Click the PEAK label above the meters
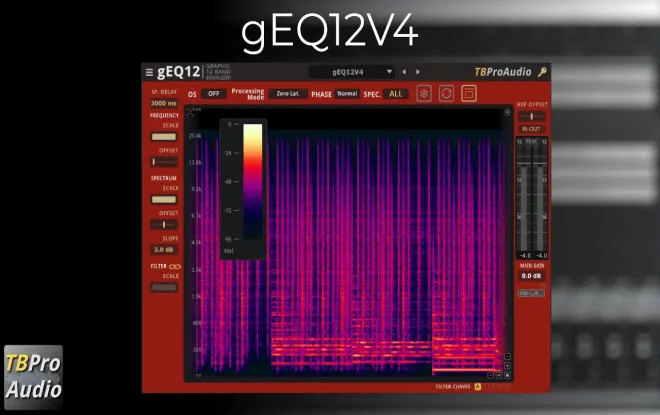The height and width of the screenshot is (415, 660). (x=532, y=142)
